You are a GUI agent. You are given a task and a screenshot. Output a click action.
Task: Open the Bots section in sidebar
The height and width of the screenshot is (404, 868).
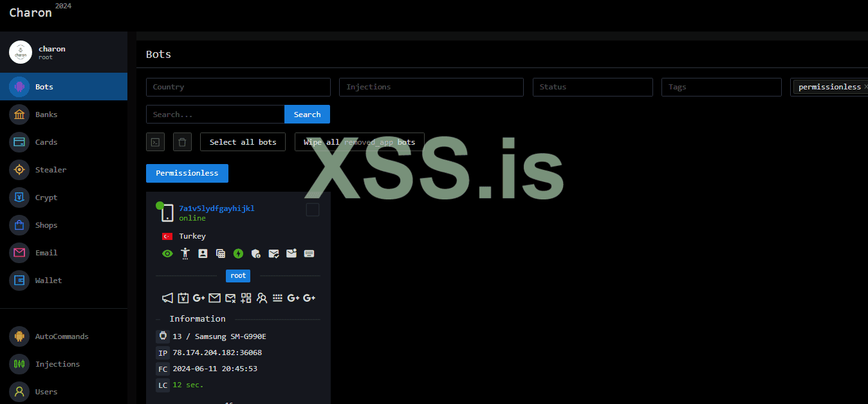[x=64, y=87]
